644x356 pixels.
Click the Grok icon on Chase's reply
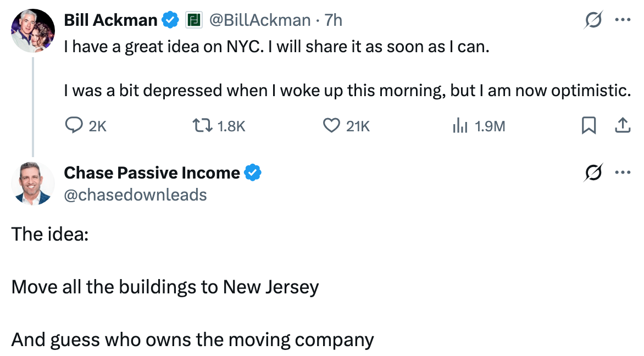tap(594, 173)
